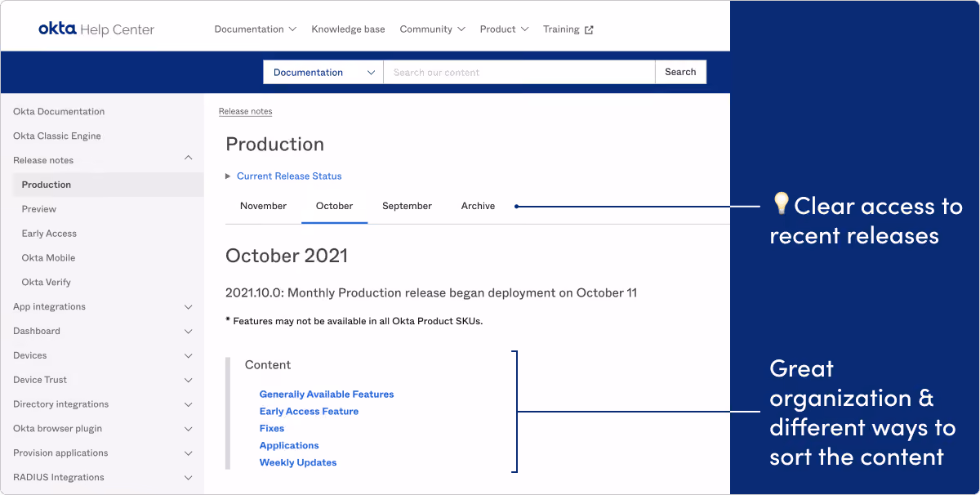Click the Production page title
The width and height of the screenshot is (980, 495).
coord(274,145)
